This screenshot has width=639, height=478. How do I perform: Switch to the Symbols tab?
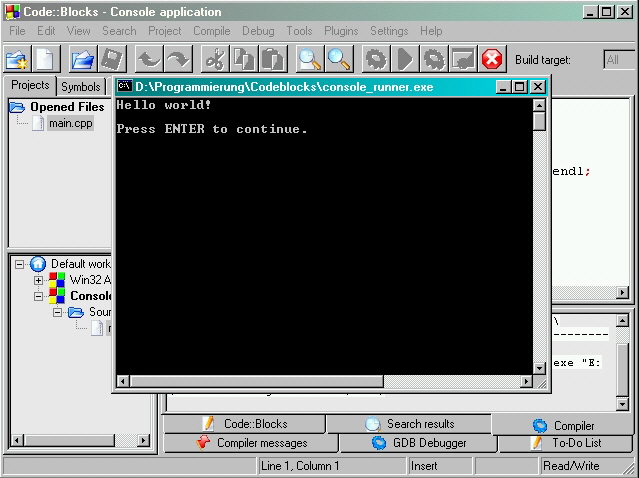(81, 87)
